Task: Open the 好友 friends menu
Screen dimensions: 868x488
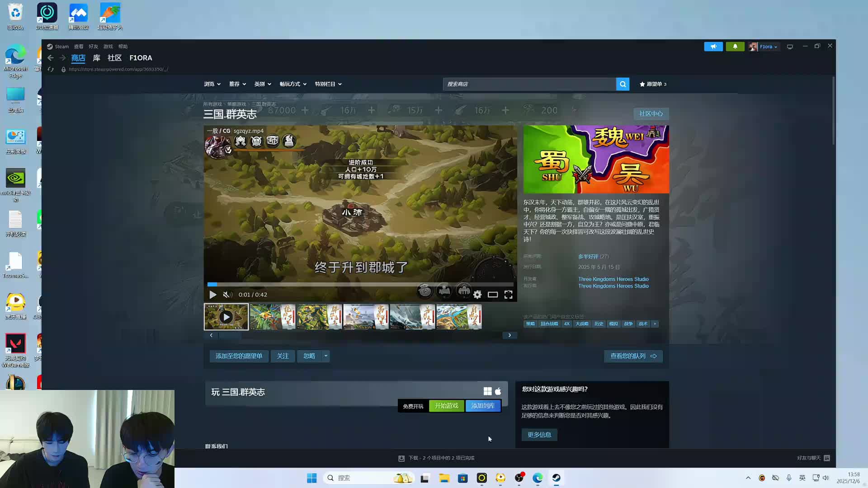Action: [x=93, y=47]
